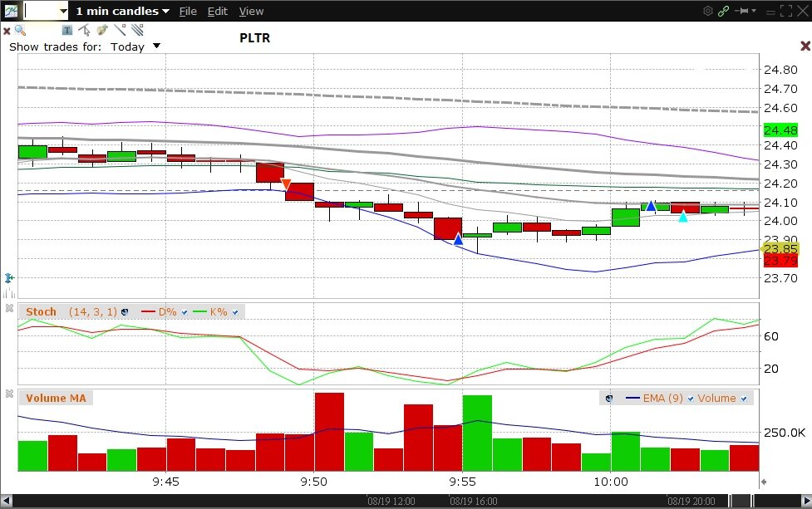Click the Stoch indicator label
Screen dimensions: 812x509
(41, 312)
